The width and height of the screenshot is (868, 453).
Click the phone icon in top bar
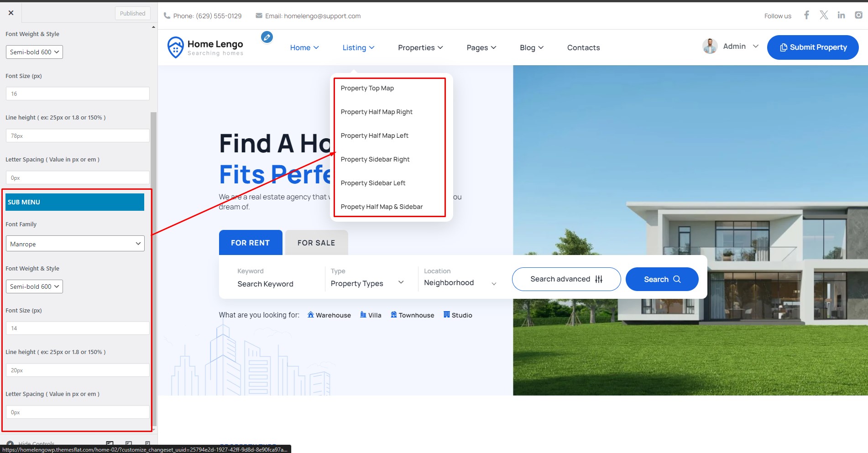167,16
